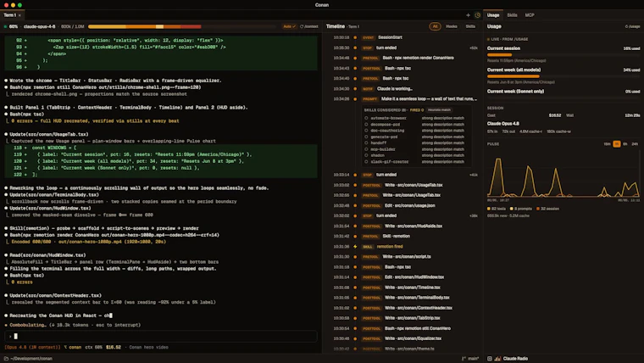644x363 pixels.
Task: Click the decompose-prd skill circle
Action: click(366, 124)
